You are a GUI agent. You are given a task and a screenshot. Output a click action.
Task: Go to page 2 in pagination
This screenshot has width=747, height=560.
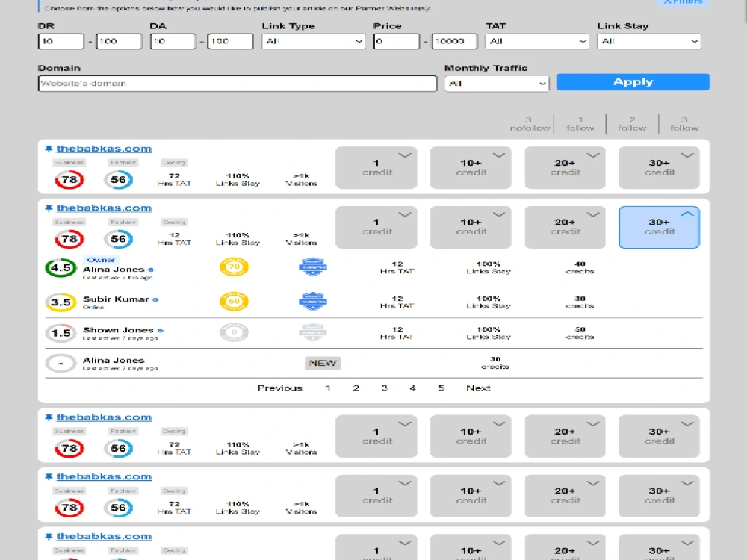[x=356, y=388]
